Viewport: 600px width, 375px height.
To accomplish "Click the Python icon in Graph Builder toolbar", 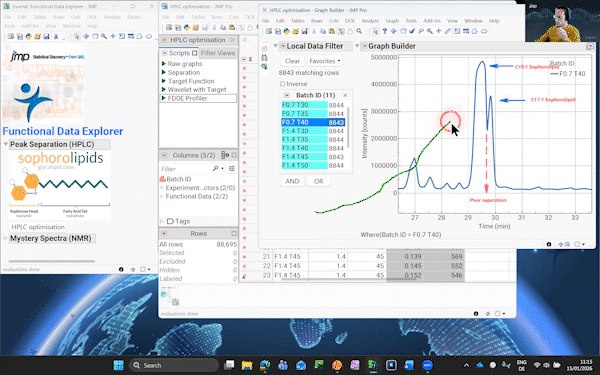I will click(287, 31).
